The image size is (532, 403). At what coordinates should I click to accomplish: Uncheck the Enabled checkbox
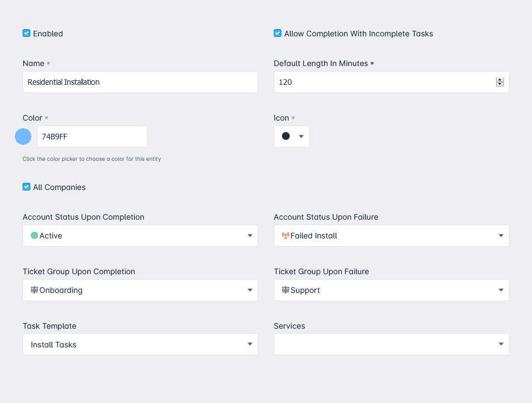pyautogui.click(x=26, y=33)
